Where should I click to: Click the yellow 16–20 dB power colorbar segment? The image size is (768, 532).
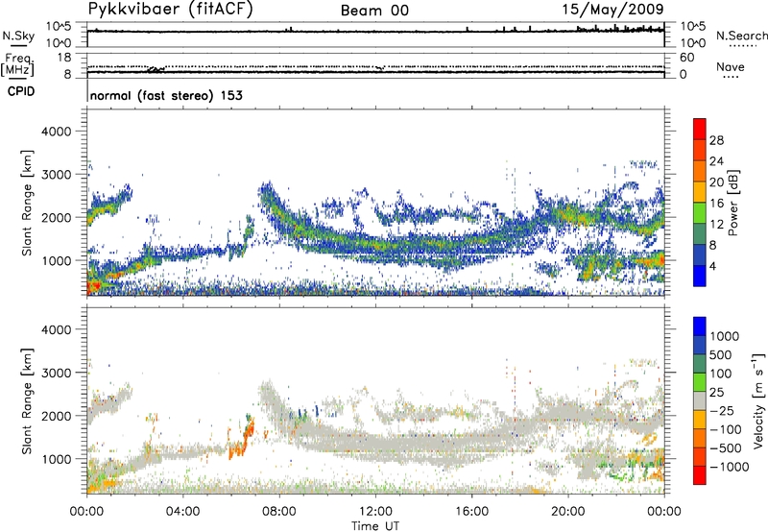pyautogui.click(x=700, y=192)
